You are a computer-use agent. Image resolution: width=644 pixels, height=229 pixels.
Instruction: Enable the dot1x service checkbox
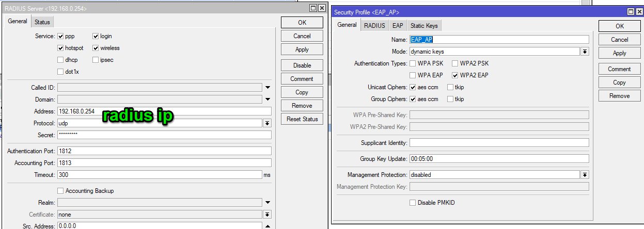[61, 72]
